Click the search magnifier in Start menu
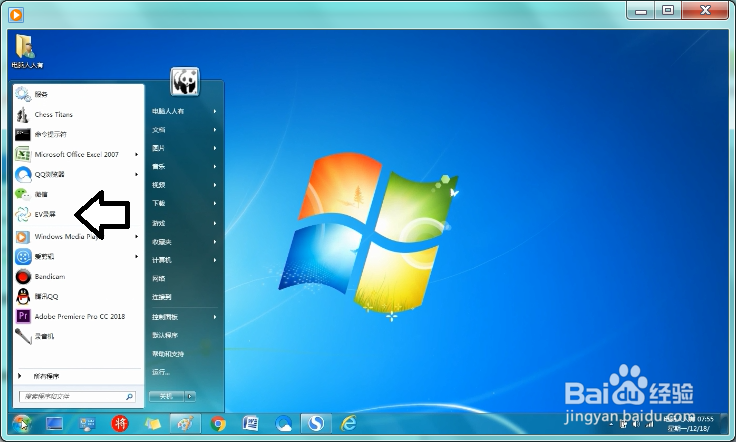The image size is (736, 442). tap(130, 396)
